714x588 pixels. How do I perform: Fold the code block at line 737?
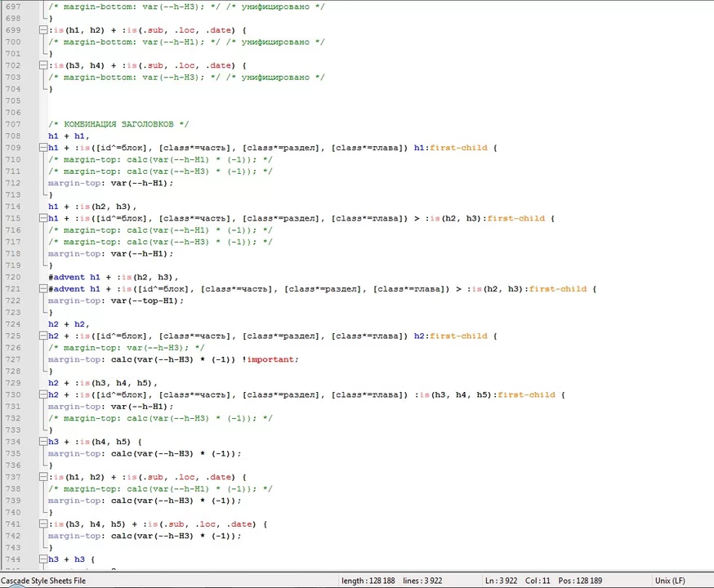42,477
